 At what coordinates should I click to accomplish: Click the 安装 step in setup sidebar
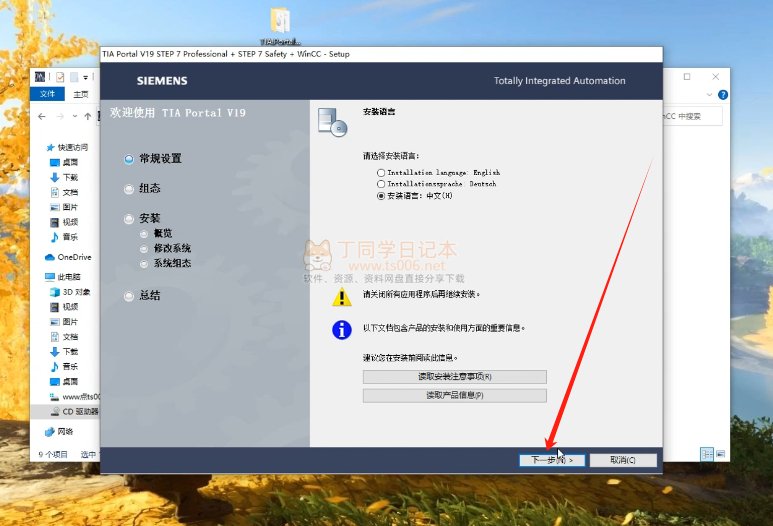pyautogui.click(x=142, y=218)
